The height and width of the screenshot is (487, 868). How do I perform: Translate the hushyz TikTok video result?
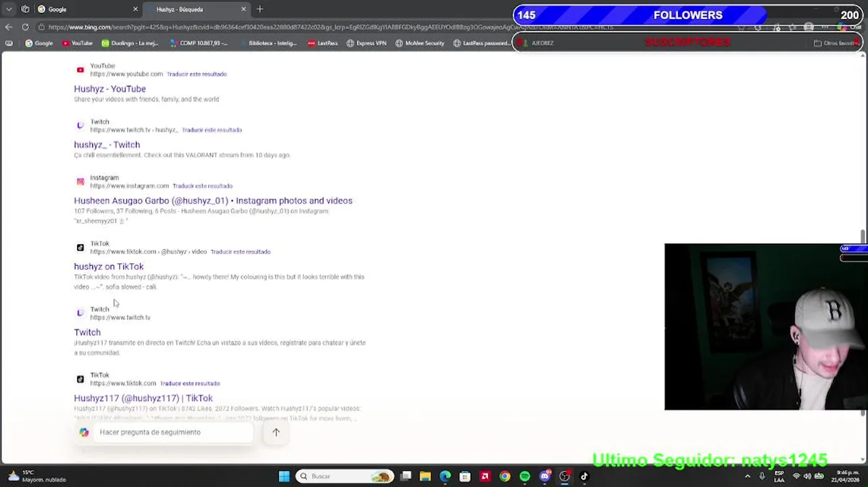coord(240,252)
